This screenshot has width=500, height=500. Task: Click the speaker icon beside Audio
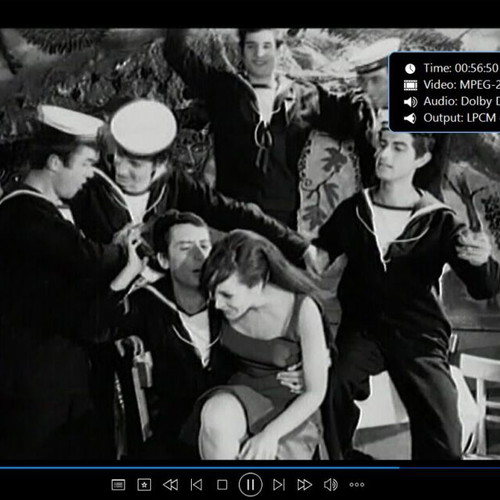(x=410, y=102)
